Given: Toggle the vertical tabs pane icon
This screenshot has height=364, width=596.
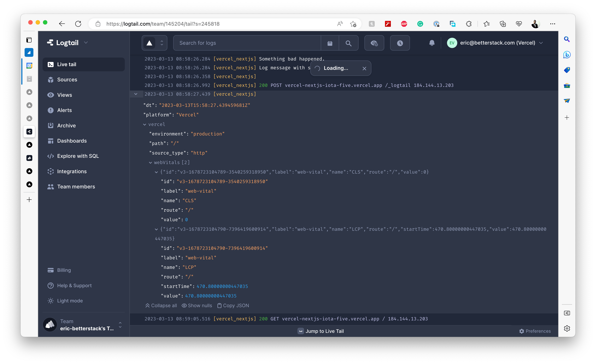Looking at the screenshot, I should point(29,40).
